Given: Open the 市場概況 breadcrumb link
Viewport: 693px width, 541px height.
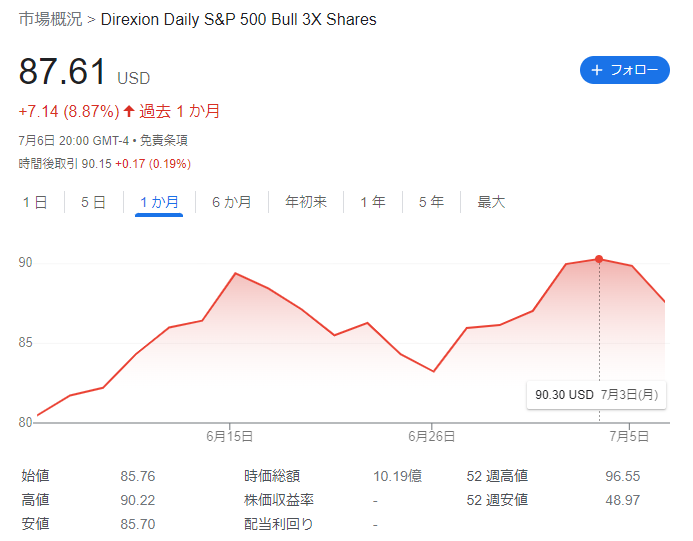Looking at the screenshot, I should pos(50,19).
